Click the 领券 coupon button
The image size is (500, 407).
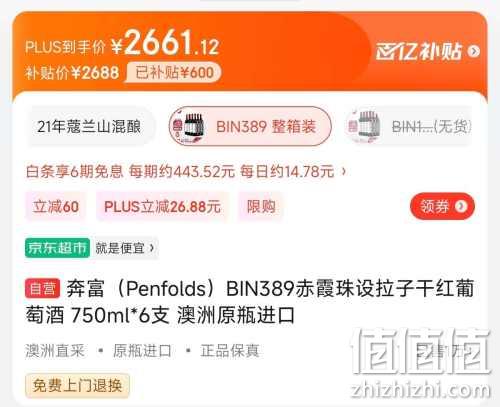(x=442, y=206)
